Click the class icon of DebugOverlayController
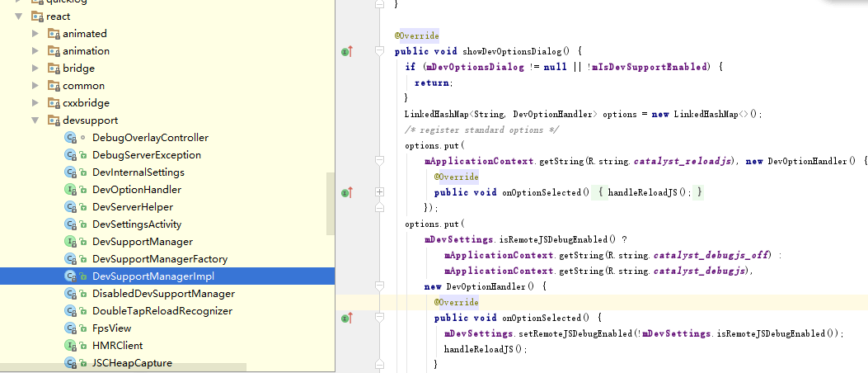This screenshot has height=373, width=868. (70, 138)
